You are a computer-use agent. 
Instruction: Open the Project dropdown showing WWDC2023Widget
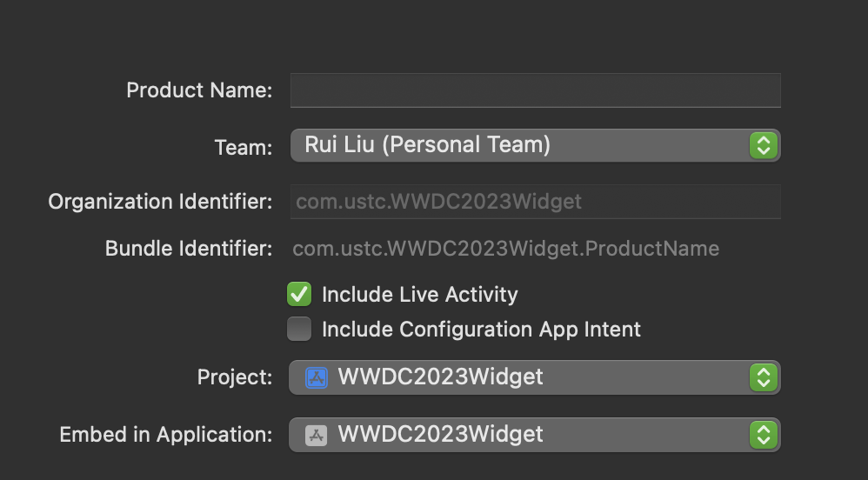(522, 377)
